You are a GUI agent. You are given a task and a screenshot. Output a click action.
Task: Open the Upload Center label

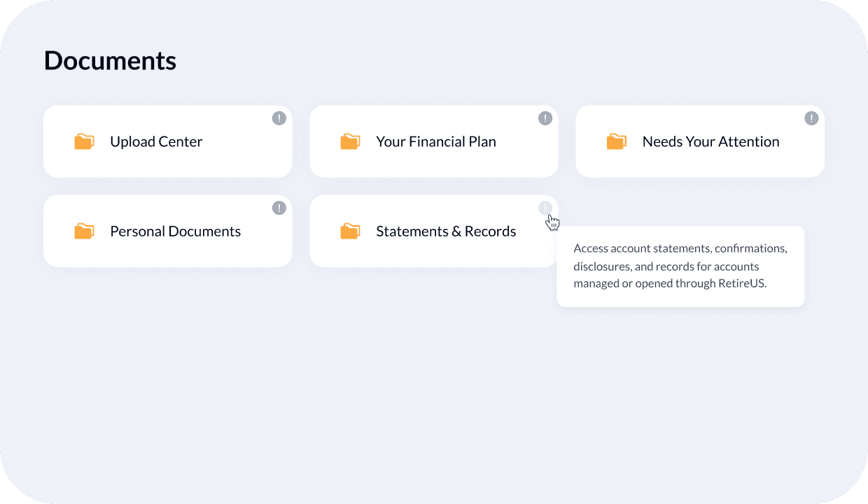click(156, 141)
